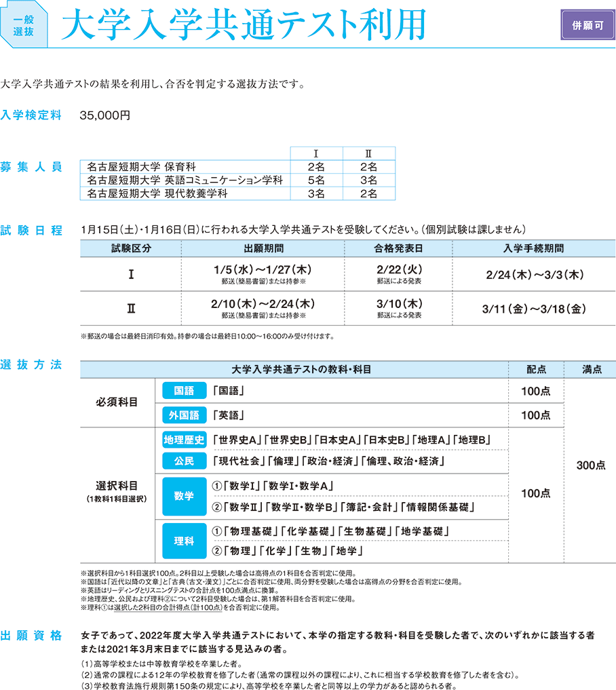Click the 100点 score in the 外国語 row
Viewport: 616px width, 690px height.
(536, 415)
